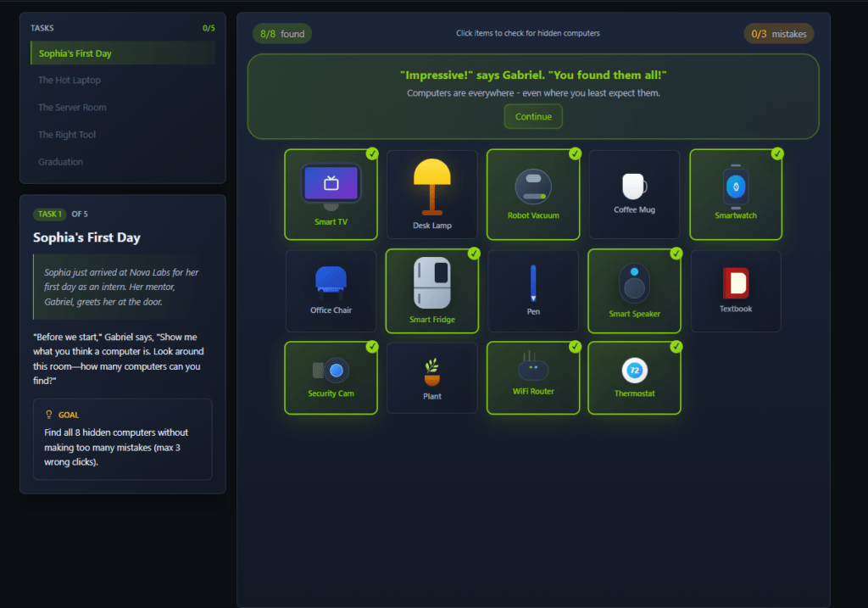868x608 pixels.
Task: Click the 0/3 mistakes counter
Action: tap(778, 34)
